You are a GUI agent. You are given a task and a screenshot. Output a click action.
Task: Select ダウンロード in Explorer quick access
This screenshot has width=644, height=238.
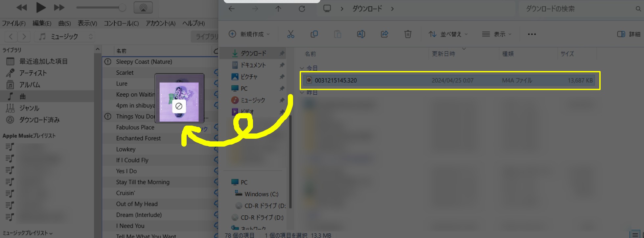point(253,53)
